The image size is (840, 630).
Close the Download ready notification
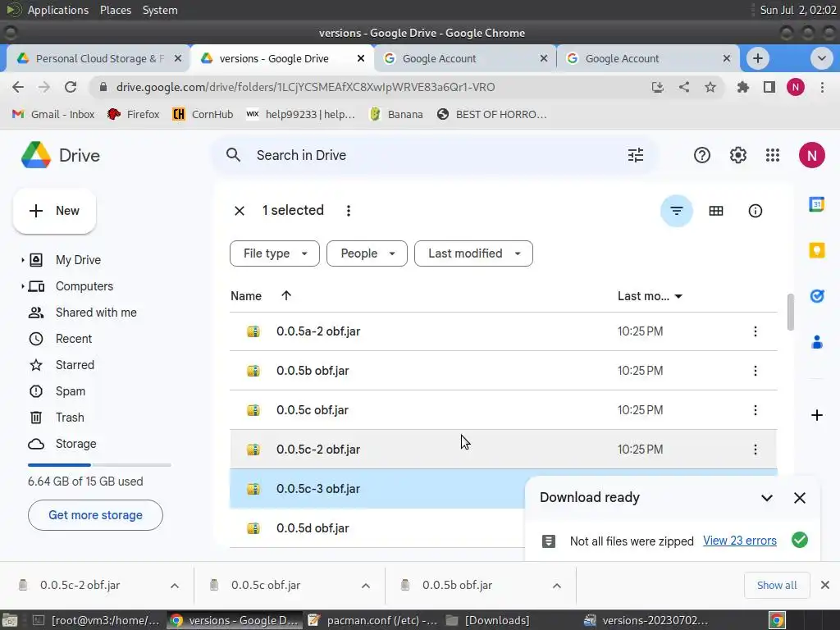tap(799, 498)
